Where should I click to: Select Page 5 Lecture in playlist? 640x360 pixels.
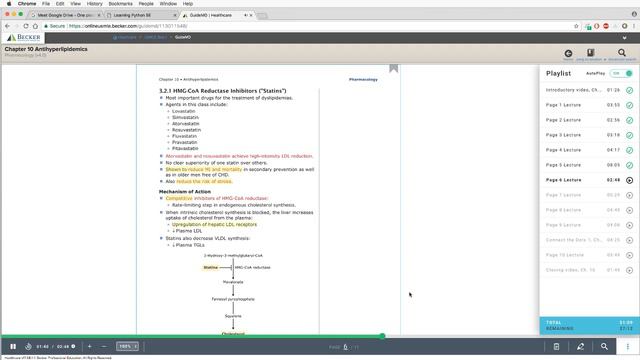pos(589,165)
